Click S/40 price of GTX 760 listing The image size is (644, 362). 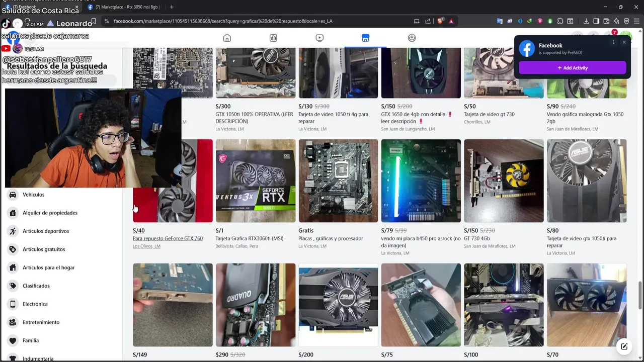138,231
